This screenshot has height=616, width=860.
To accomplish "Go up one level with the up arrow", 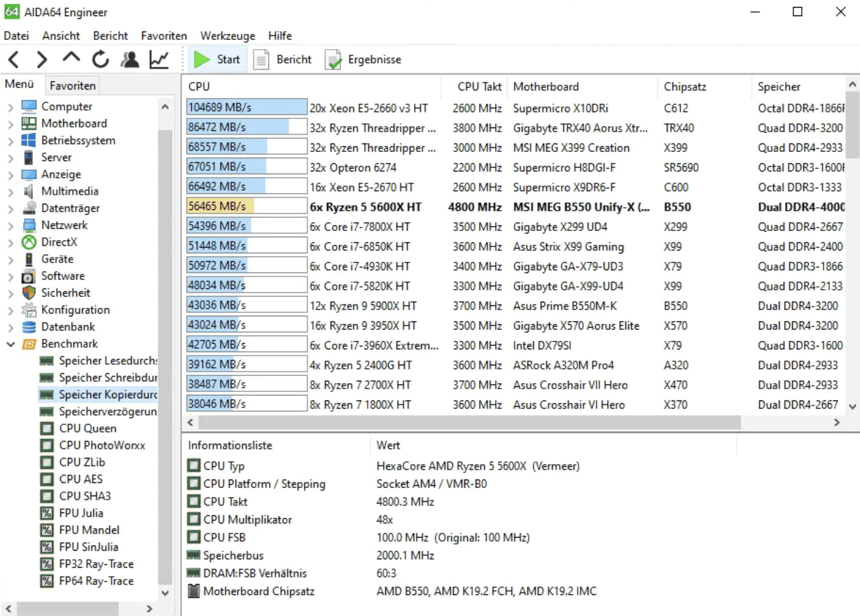I will click(x=71, y=58).
